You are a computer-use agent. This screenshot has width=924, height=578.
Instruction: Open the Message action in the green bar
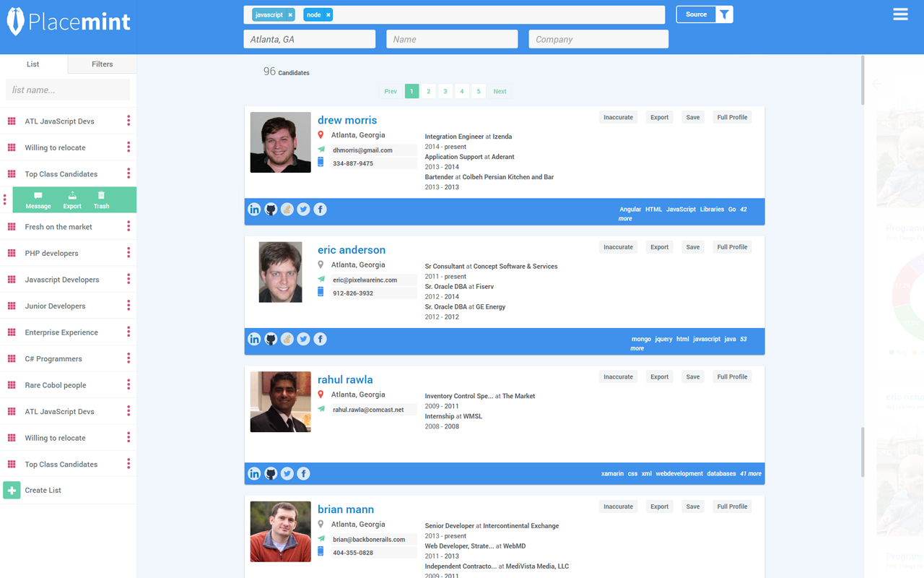coord(38,199)
